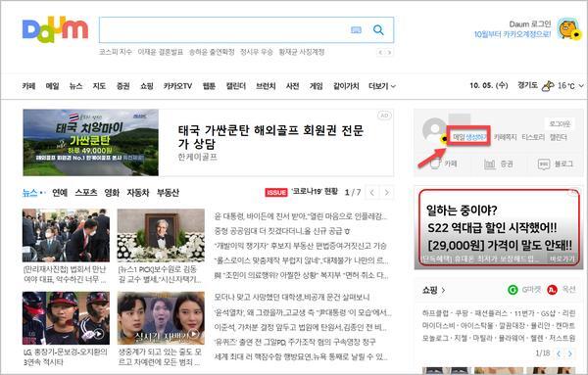Click the gray profile avatar in login box

pos(435,129)
